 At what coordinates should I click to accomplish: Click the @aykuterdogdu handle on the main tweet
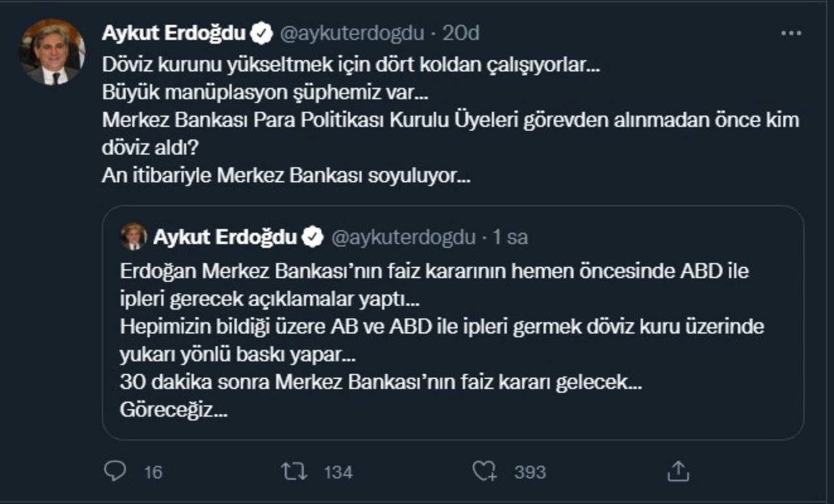[x=352, y=34]
